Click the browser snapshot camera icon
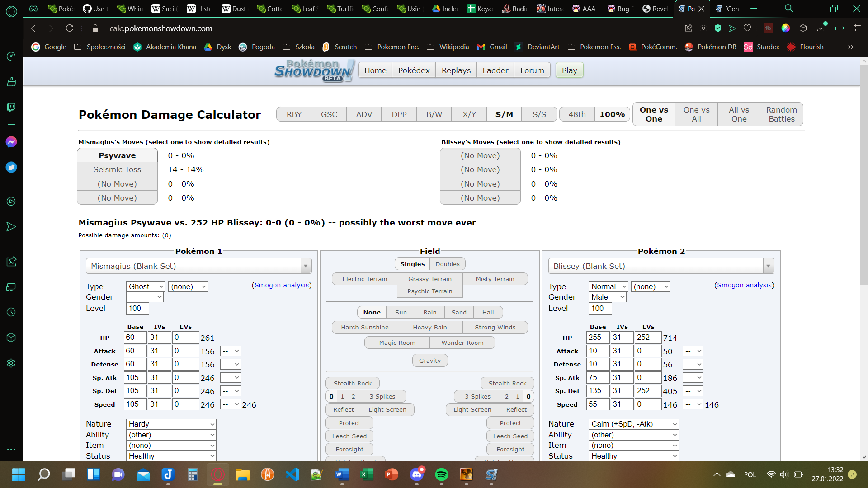Image resolution: width=868 pixels, height=488 pixels. tap(703, 28)
